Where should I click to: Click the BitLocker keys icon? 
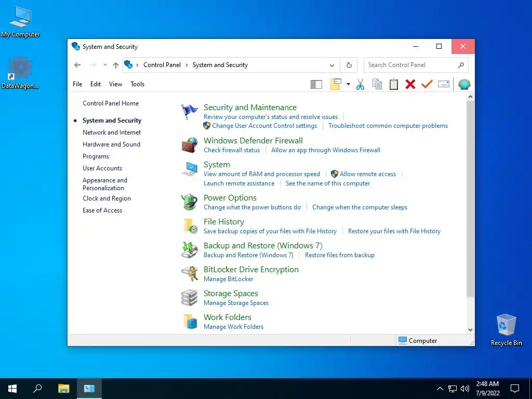[x=189, y=274]
